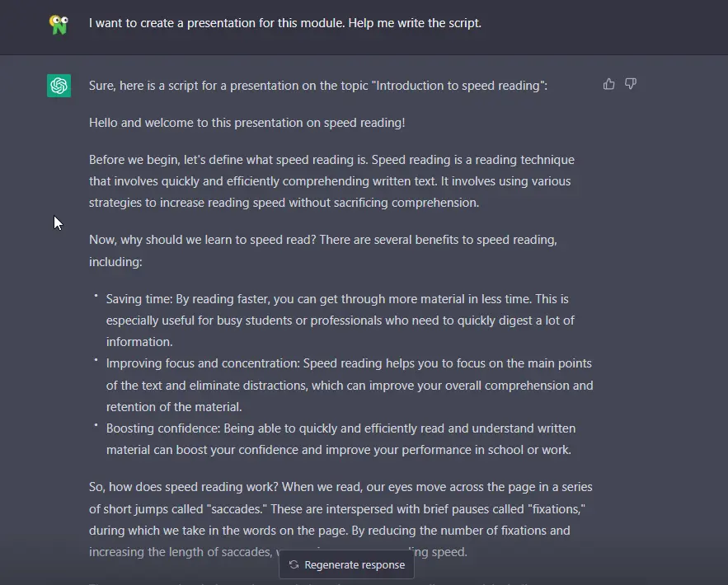Viewport: 728px width, 585px height.
Task: Click the thumbs up feedback icon
Action: tap(609, 84)
